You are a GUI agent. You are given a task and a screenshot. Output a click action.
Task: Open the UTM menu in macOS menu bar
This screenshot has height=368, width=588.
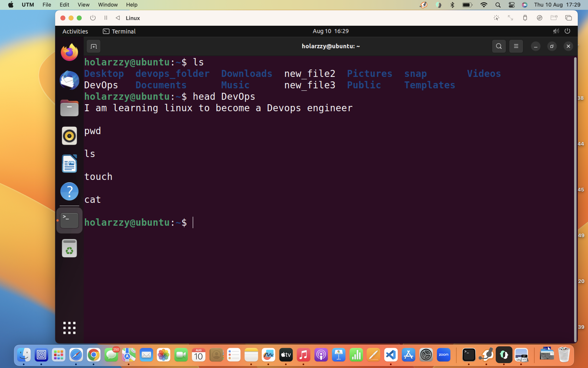28,5
